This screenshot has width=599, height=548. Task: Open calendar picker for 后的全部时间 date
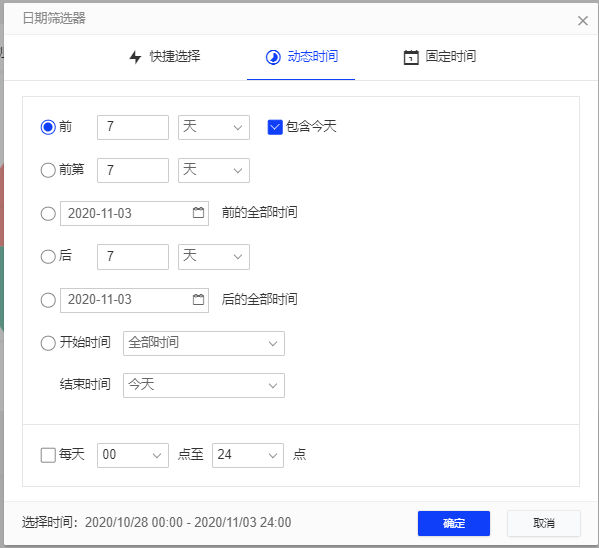coord(198,299)
